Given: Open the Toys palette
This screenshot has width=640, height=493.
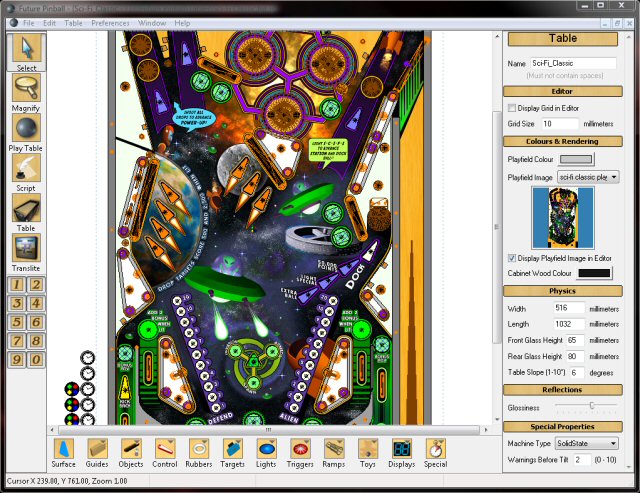Looking at the screenshot, I should tap(368, 453).
